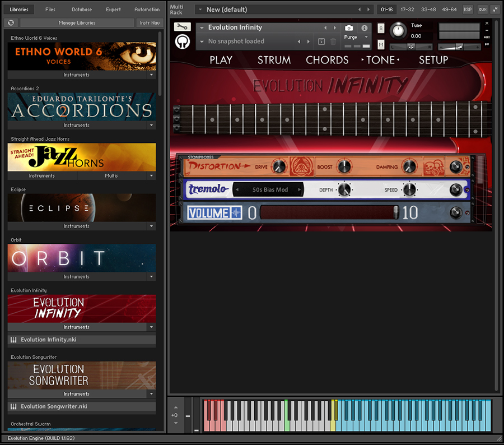Switch to the Files tab
Screen dimensions: 504x445
(x=50, y=10)
